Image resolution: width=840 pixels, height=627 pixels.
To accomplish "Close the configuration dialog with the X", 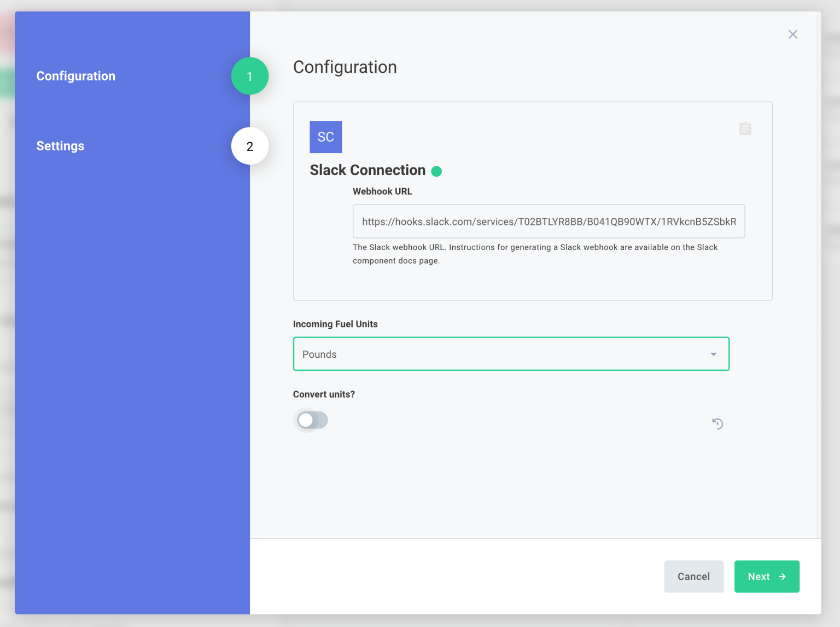I will [793, 34].
